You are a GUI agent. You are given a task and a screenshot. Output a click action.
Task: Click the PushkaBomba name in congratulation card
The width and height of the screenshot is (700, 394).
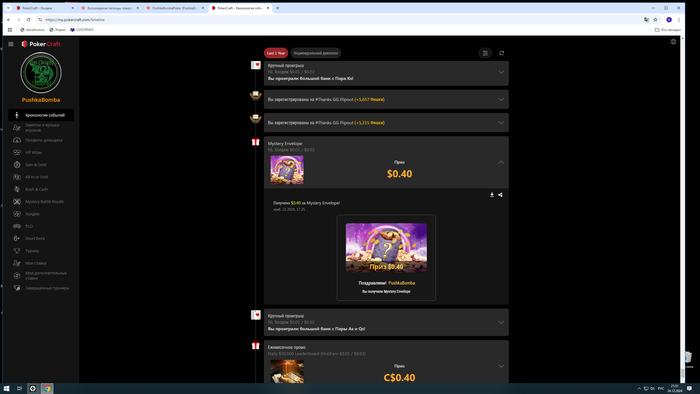pyautogui.click(x=401, y=283)
